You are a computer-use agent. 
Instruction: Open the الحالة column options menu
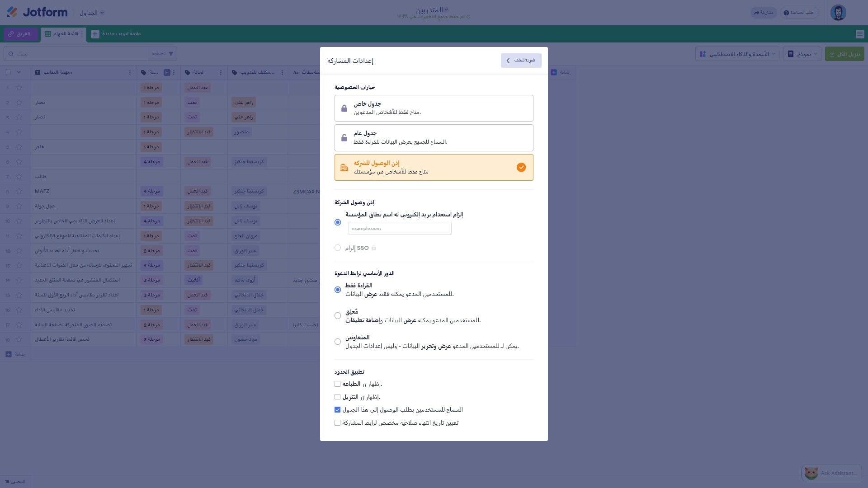[x=221, y=72]
